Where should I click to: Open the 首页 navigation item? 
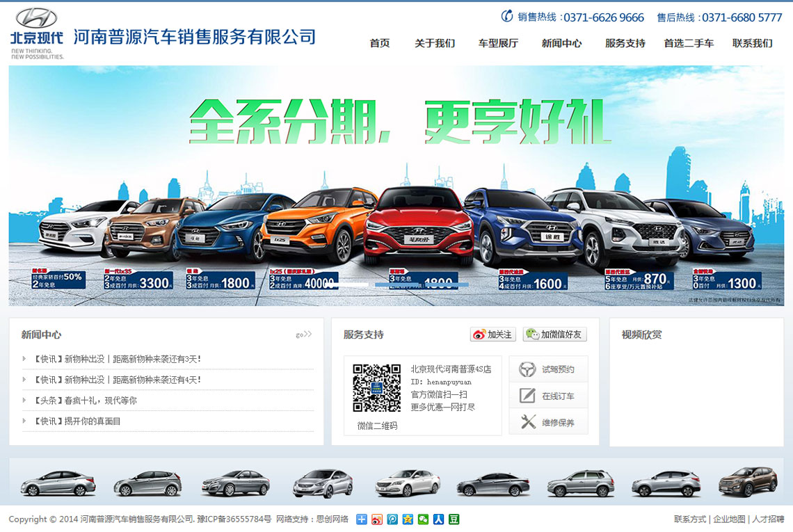[x=380, y=44]
